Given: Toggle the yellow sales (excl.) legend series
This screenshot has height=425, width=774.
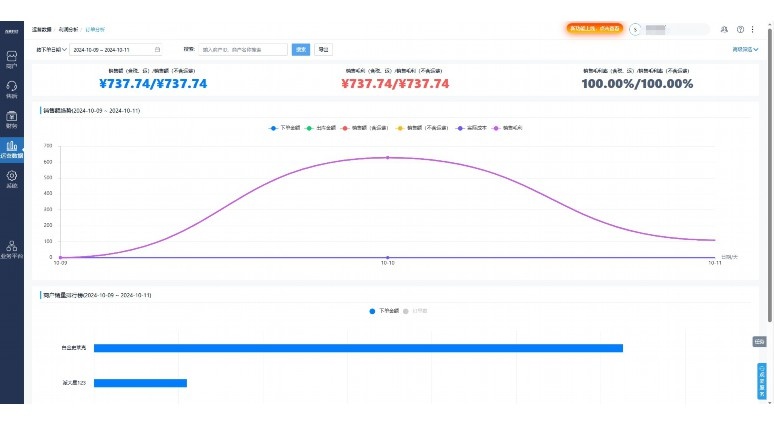Looking at the screenshot, I should pos(422,128).
